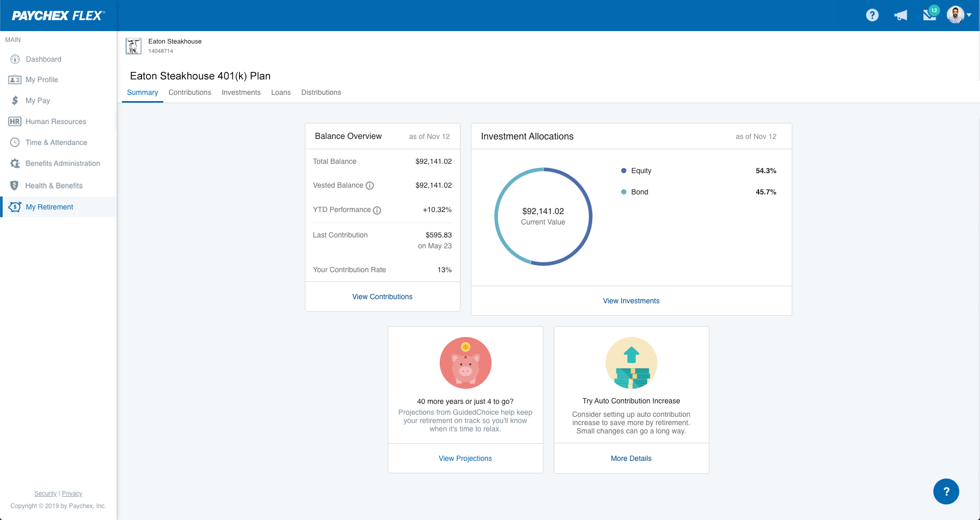This screenshot has height=520, width=980.
Task: Select Benefits Administration
Action: [x=63, y=163]
